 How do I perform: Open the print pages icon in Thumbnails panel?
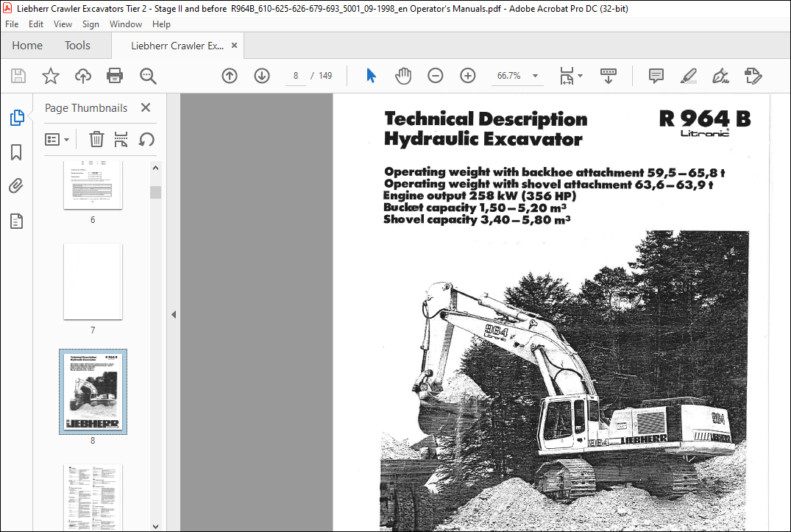click(121, 139)
